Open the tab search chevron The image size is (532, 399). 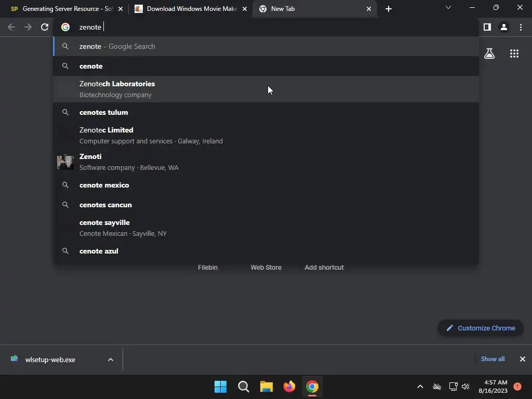pyautogui.click(x=448, y=7)
